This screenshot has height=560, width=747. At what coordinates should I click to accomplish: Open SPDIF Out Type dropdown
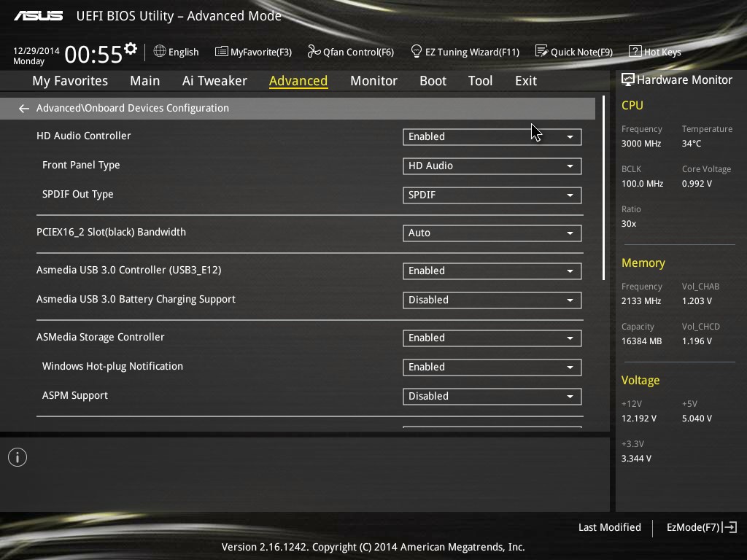pyautogui.click(x=492, y=195)
